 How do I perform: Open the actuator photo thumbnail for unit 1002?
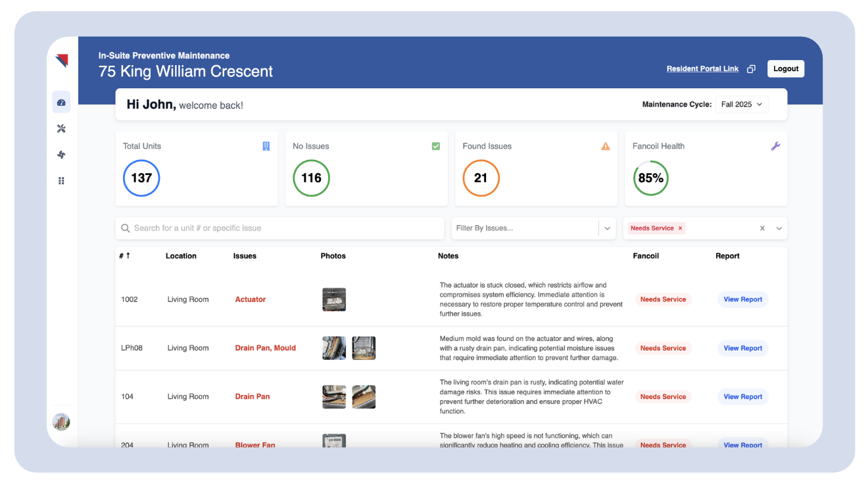pos(334,299)
